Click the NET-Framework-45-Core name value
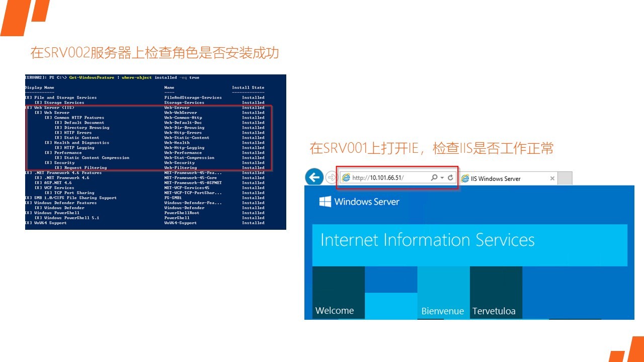 (x=190, y=178)
